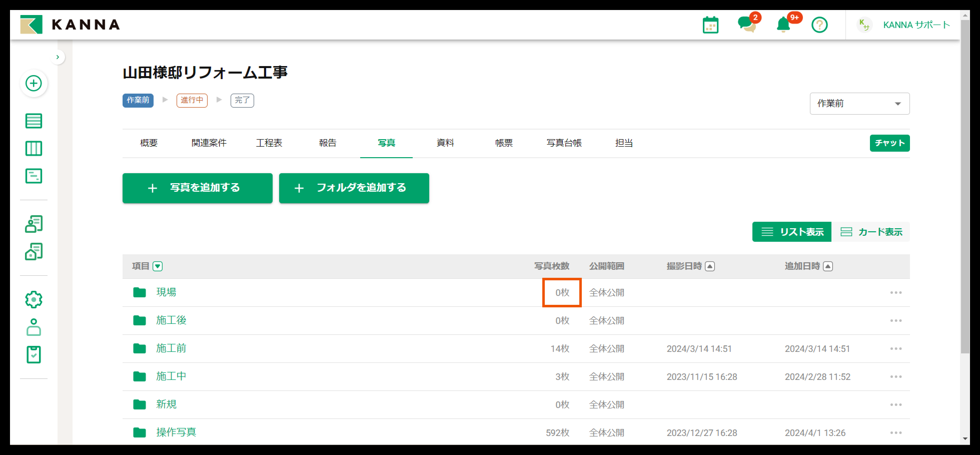
Task: Switch to カード表示 card view
Action: pos(871,232)
